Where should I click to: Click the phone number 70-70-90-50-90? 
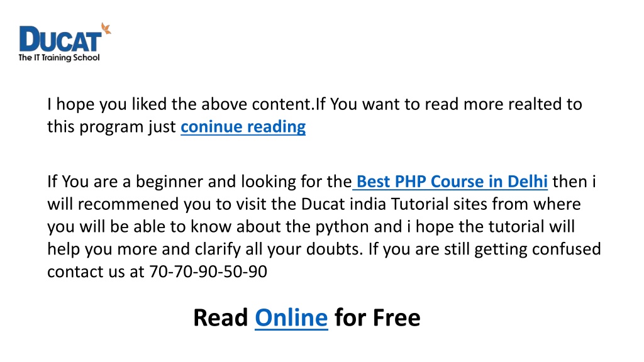[208, 271]
